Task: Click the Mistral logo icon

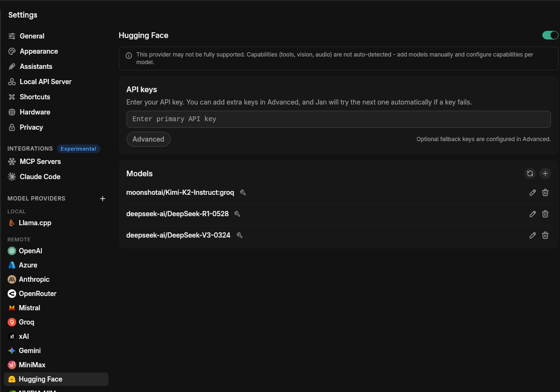Action: click(12, 308)
